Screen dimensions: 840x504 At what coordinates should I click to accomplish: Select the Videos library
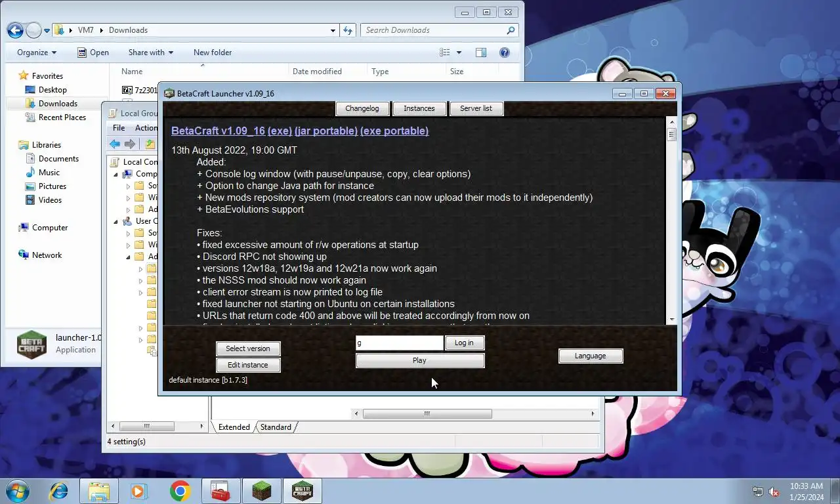click(43, 200)
